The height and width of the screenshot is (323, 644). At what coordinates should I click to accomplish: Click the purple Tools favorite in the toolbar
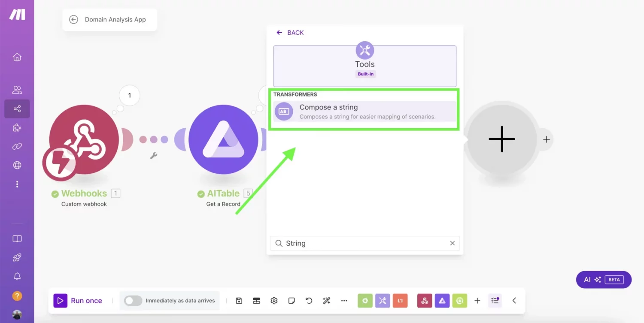coord(383,301)
